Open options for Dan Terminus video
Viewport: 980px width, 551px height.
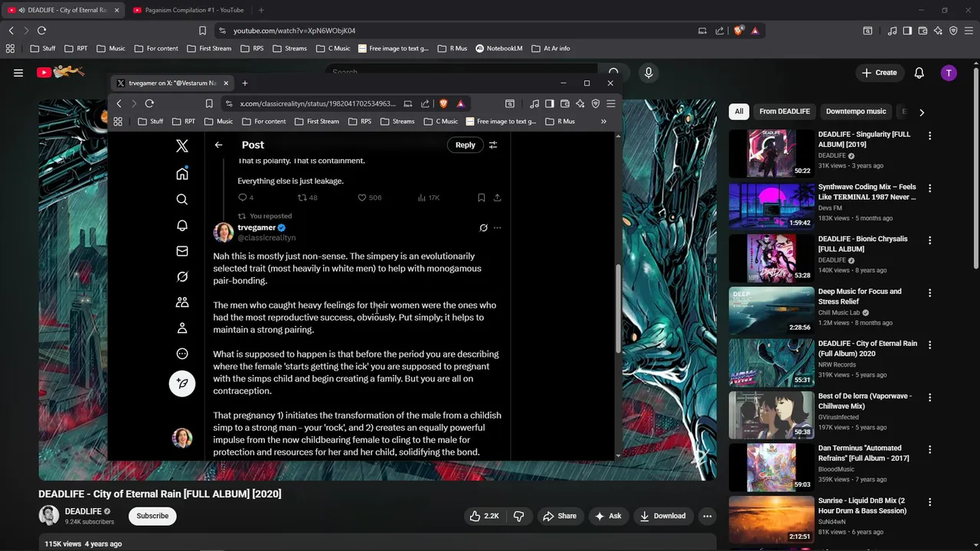point(930,450)
